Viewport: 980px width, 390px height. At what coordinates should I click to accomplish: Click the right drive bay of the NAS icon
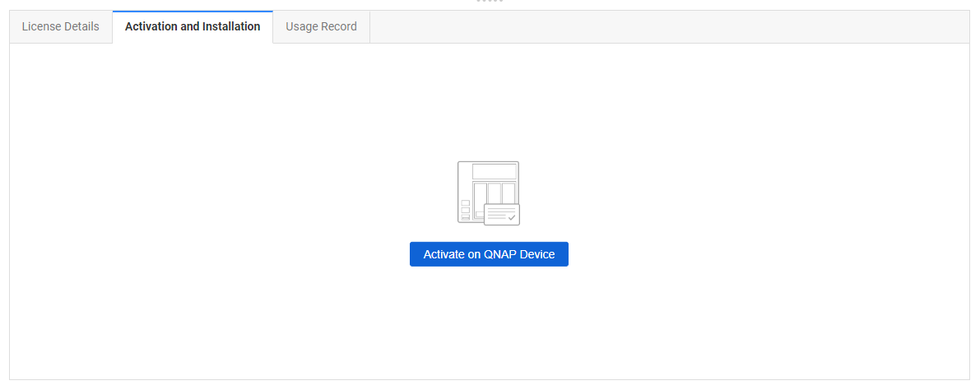(509, 193)
